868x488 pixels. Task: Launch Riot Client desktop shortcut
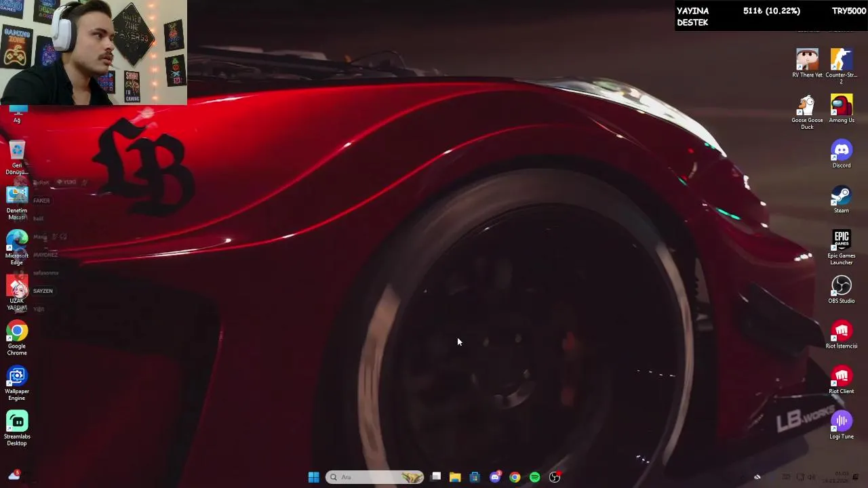tap(842, 380)
